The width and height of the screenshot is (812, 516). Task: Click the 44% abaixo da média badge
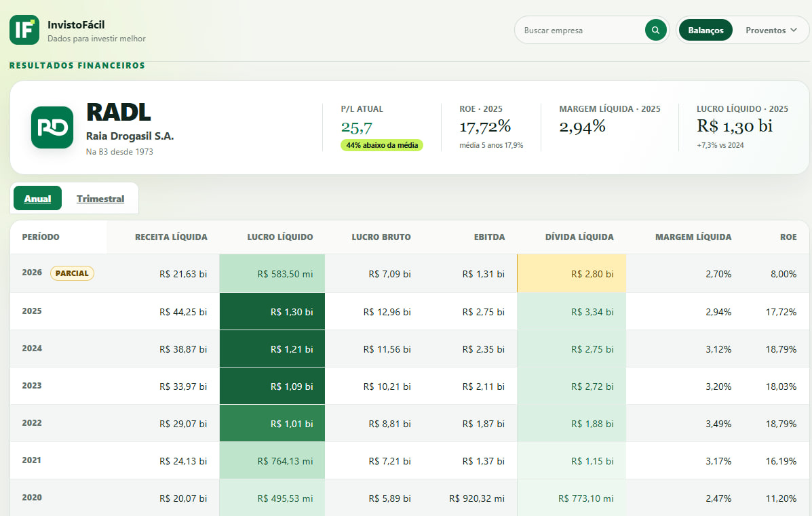(x=382, y=145)
